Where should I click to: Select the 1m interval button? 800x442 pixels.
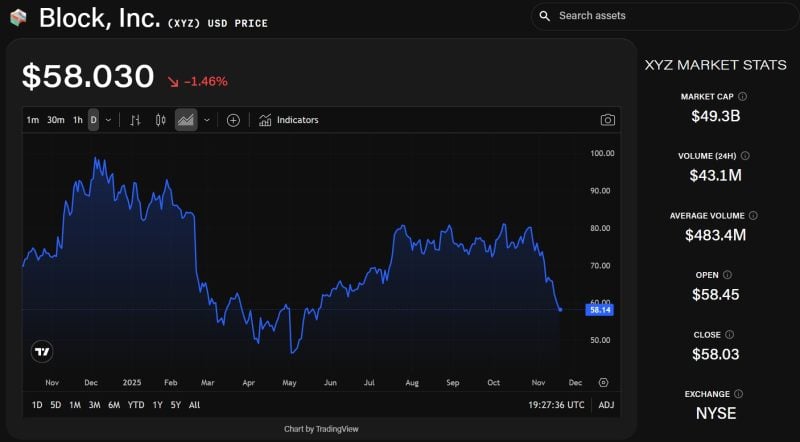click(x=33, y=120)
